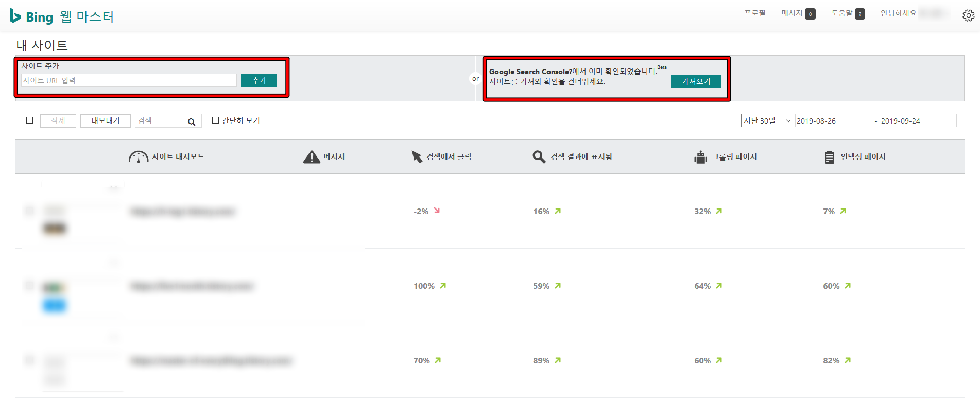
Task: Click the 사이트 URL 입력 field
Action: (x=129, y=80)
